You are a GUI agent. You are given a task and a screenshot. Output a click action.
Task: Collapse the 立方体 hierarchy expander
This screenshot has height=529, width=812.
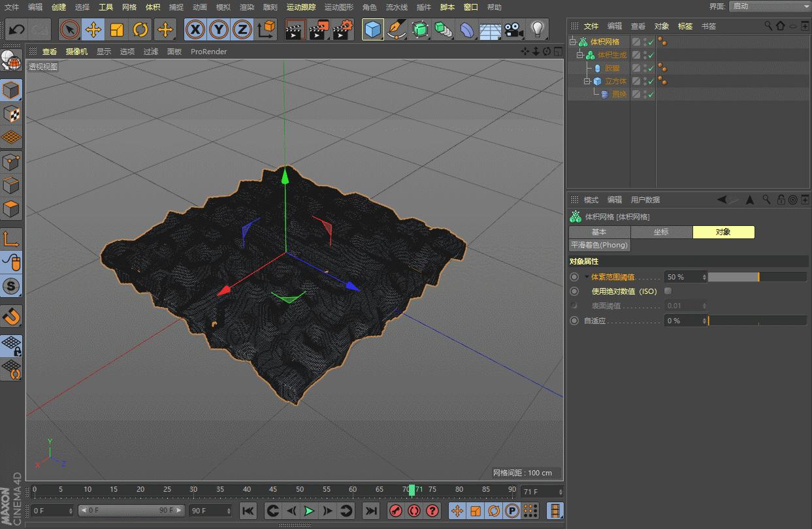tap(587, 81)
